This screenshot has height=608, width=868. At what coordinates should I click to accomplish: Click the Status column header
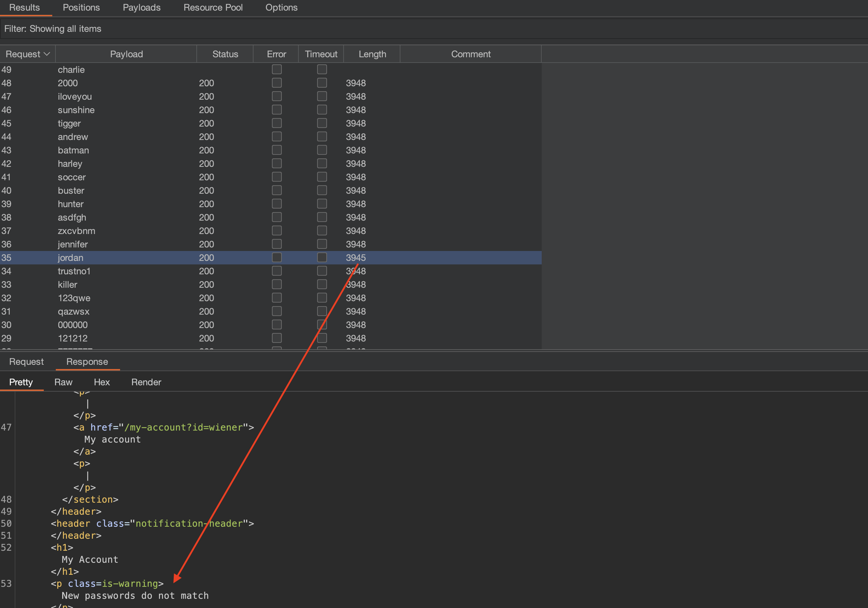pos(225,54)
